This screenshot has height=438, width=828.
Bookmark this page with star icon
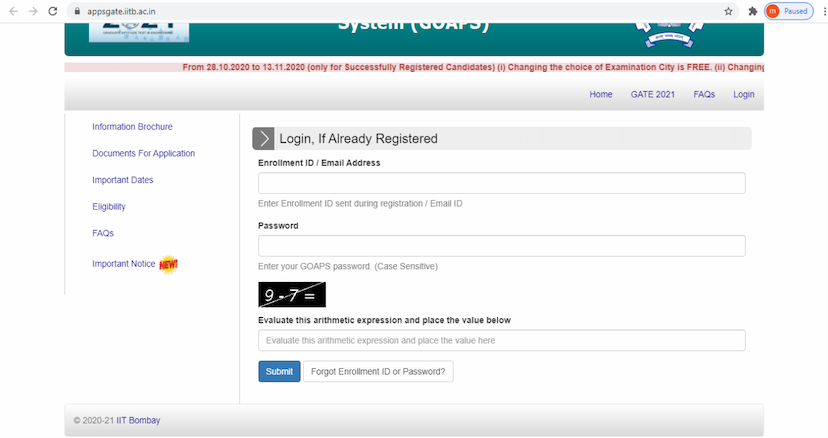click(728, 11)
